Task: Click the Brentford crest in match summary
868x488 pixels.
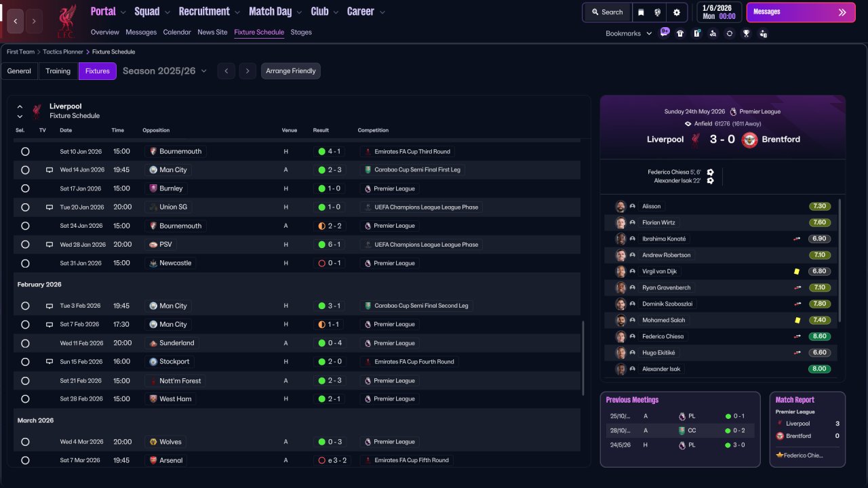Action: 749,140
